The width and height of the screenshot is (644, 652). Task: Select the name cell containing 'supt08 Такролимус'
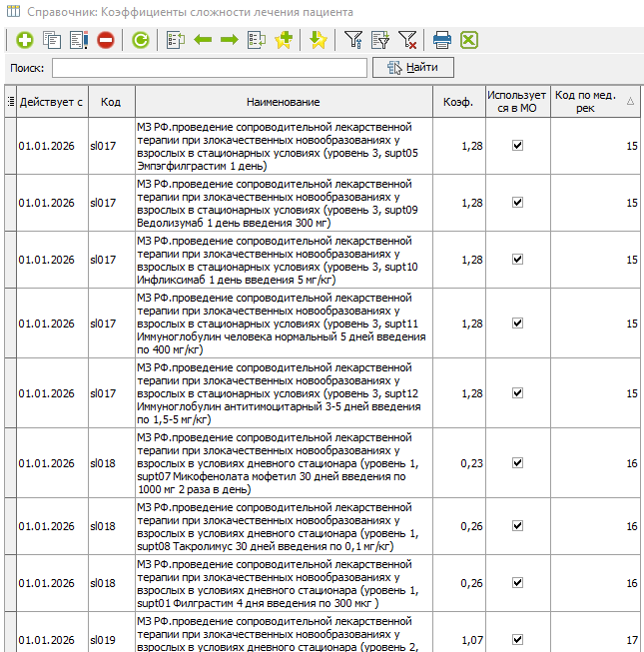pos(284,526)
